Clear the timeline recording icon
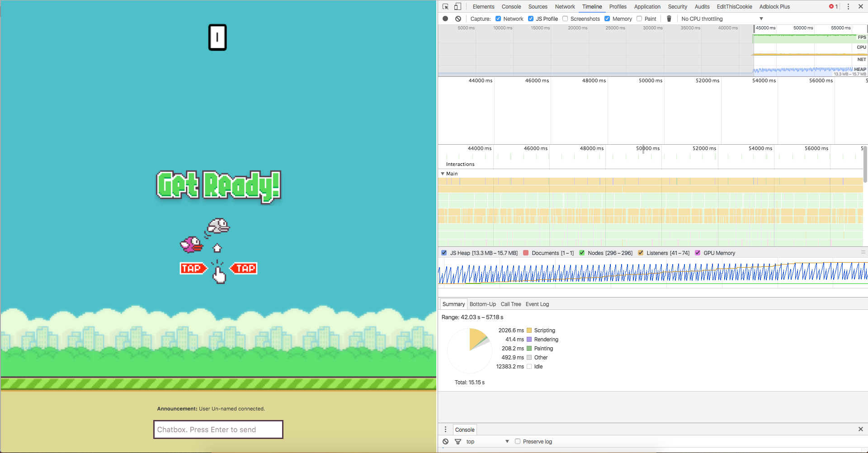Screen dimensions: 868x453 click(458, 19)
